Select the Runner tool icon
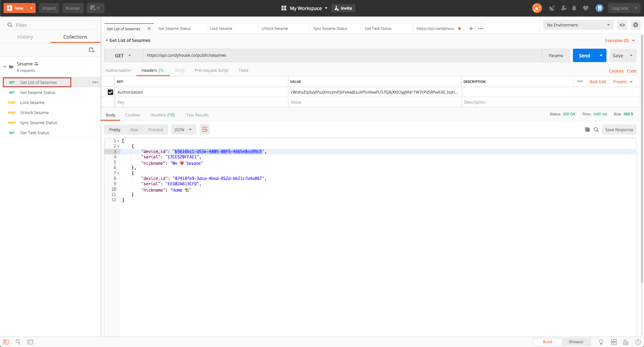Screen dimensions: 644x347 pyautogui.click(x=72, y=8)
